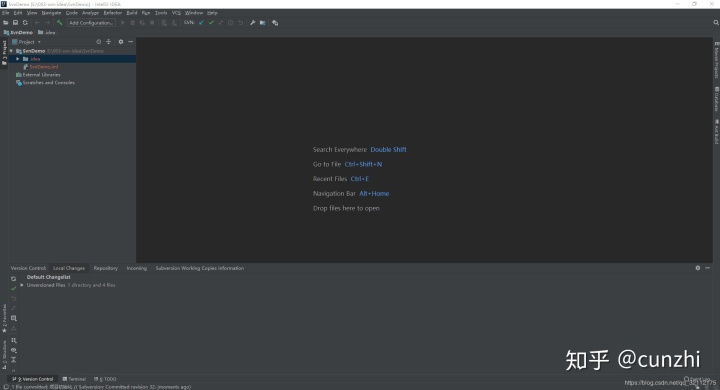Open the File menu

(x=6, y=13)
